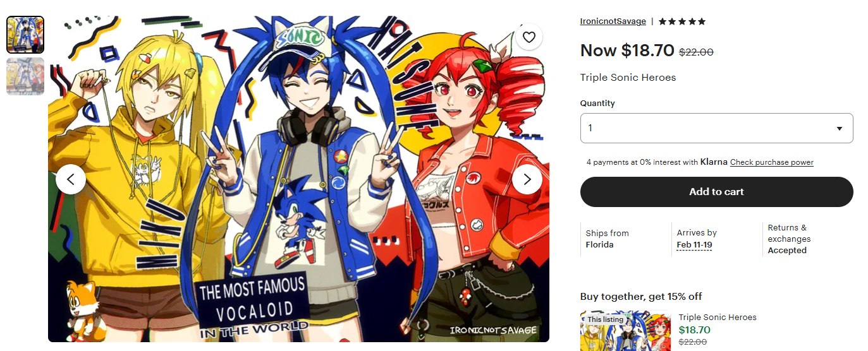868x351 pixels.
Task: Click the Quantity dropdown arrow
Action: tap(840, 128)
